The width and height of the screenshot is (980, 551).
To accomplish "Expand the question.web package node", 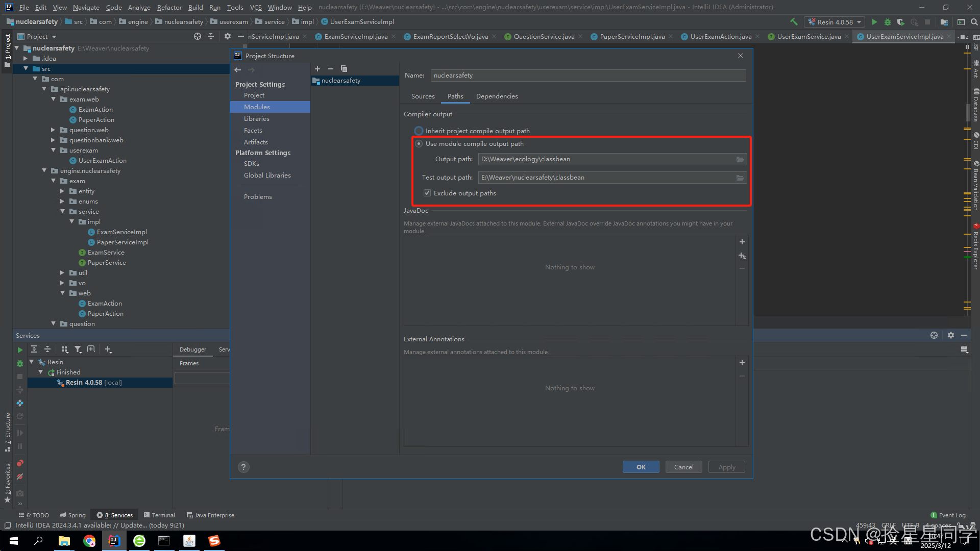I will tap(53, 130).
